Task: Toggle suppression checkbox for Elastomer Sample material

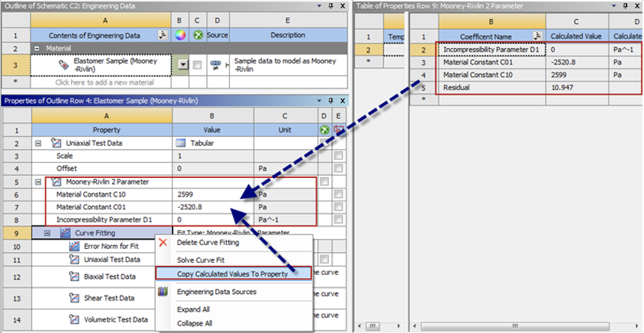Action: coord(198,65)
